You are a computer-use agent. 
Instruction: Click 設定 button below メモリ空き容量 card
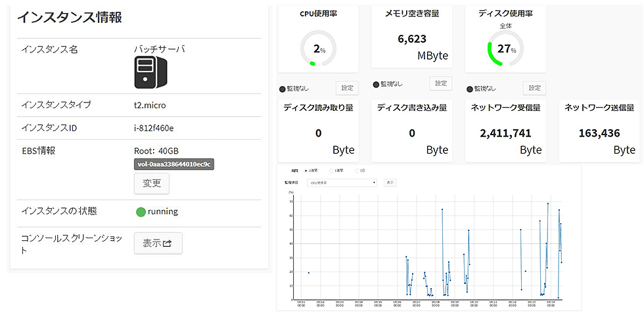click(440, 83)
